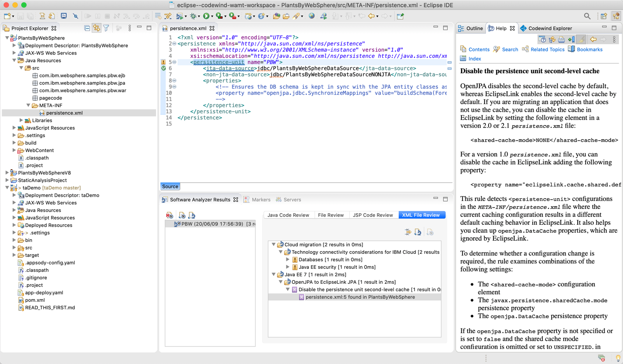Open the Servers tab

pyautogui.click(x=288, y=200)
